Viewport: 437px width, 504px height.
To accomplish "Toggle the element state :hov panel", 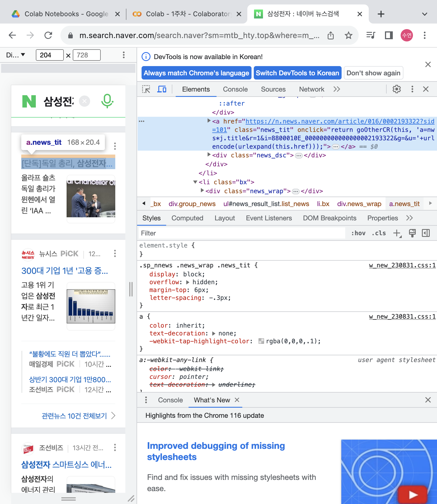I will pos(358,233).
